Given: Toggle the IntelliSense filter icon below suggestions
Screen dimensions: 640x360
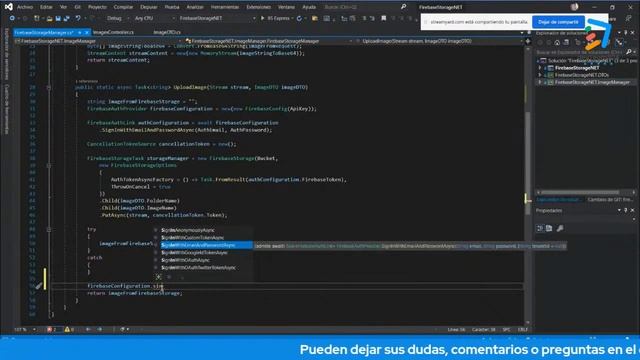Looking at the screenshot, I should [x=159, y=277].
